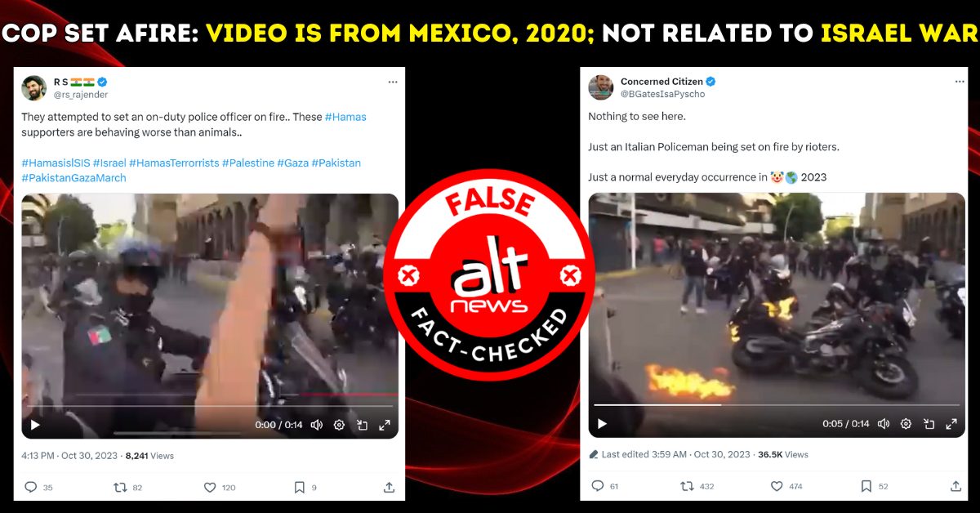
Task: Open RS profile avatar
Action: (x=34, y=87)
